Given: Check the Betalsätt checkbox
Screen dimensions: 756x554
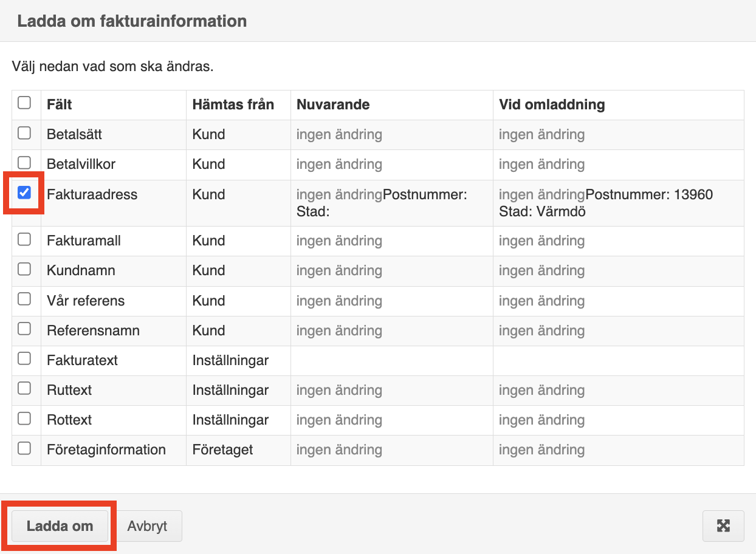Looking at the screenshot, I should [24, 132].
